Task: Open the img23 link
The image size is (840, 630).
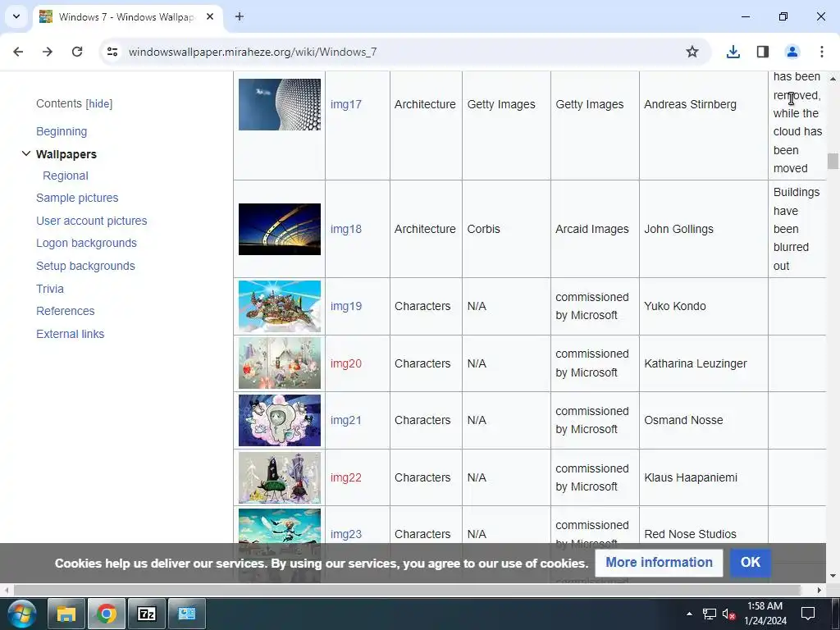Action: point(345,534)
